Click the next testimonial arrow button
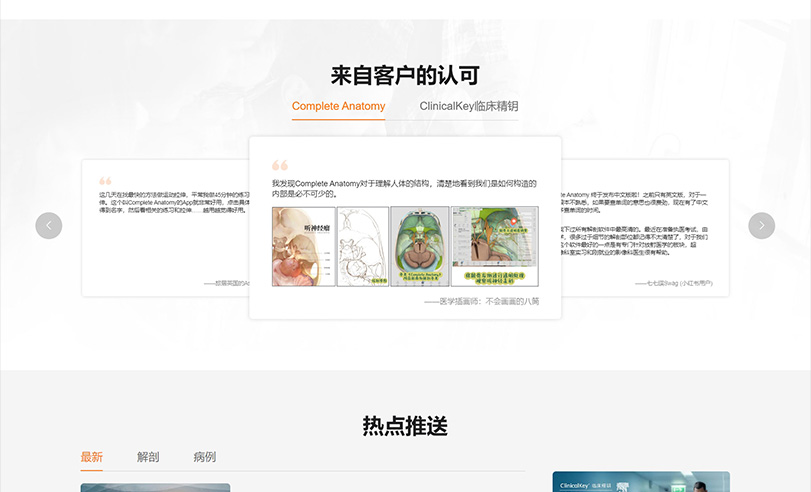 761,226
